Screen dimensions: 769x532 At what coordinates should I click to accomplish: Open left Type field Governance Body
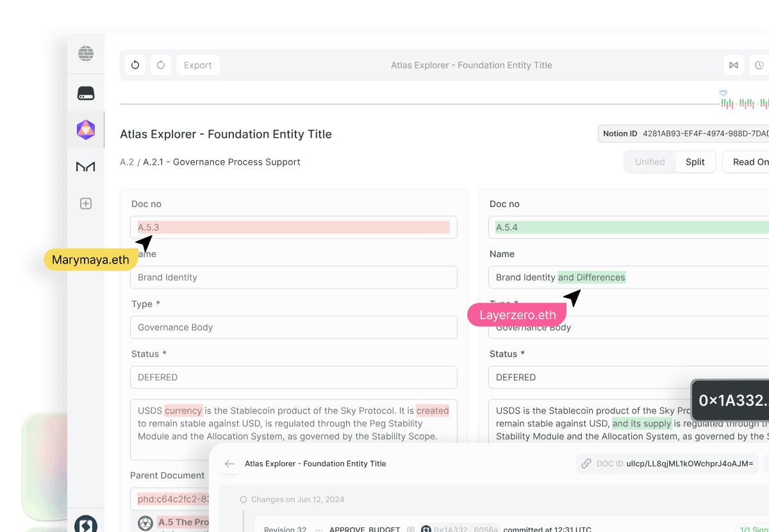[294, 327]
